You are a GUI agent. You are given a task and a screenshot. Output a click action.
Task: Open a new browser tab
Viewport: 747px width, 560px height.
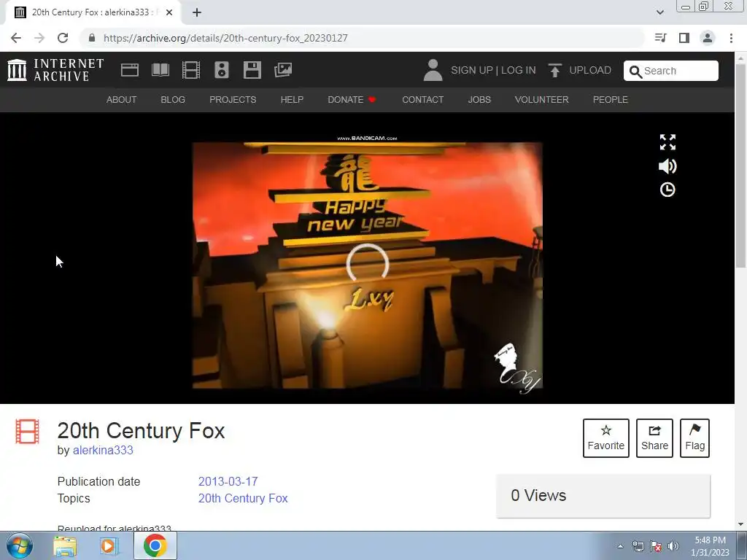197,12
